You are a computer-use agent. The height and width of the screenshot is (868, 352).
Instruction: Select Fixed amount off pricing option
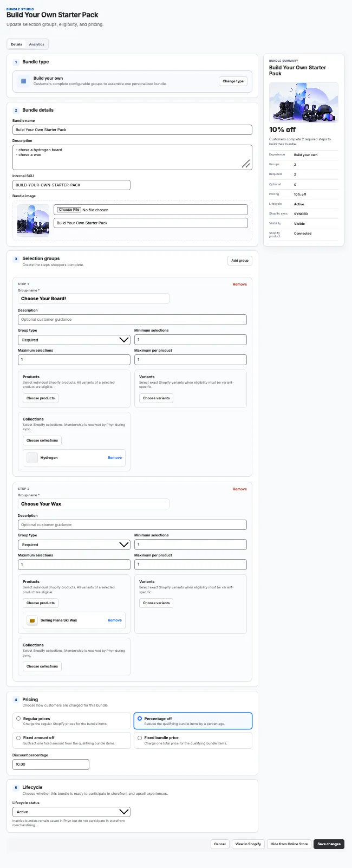71,740
